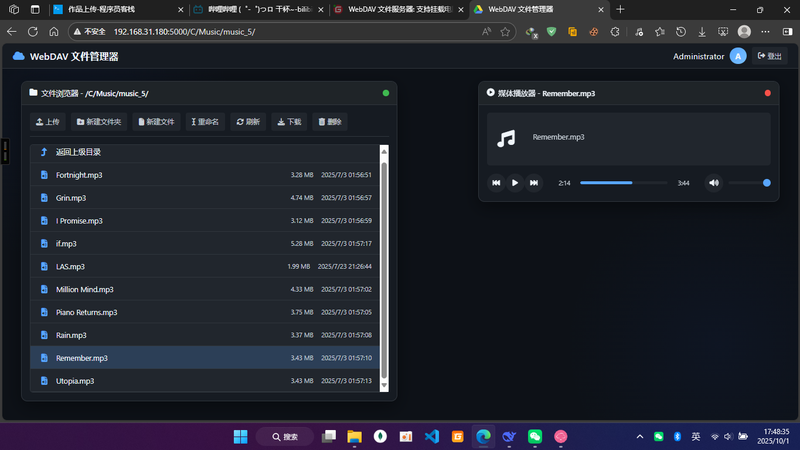Click the 上传 upload button
This screenshot has width=800, height=450.
(x=47, y=122)
